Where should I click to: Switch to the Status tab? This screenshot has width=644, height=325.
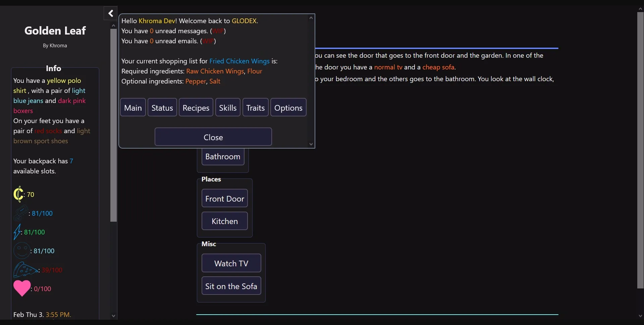(x=162, y=108)
